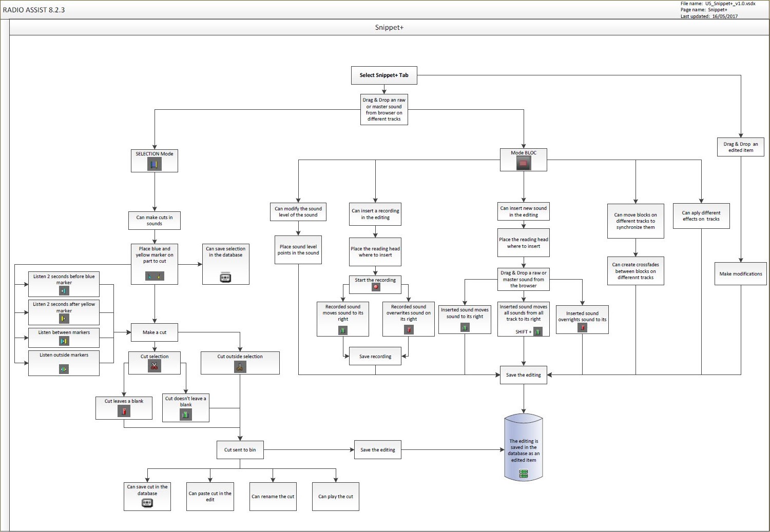Image resolution: width=770 pixels, height=532 pixels.
Task: Click the Snippet+ page title header
Action: click(x=389, y=28)
